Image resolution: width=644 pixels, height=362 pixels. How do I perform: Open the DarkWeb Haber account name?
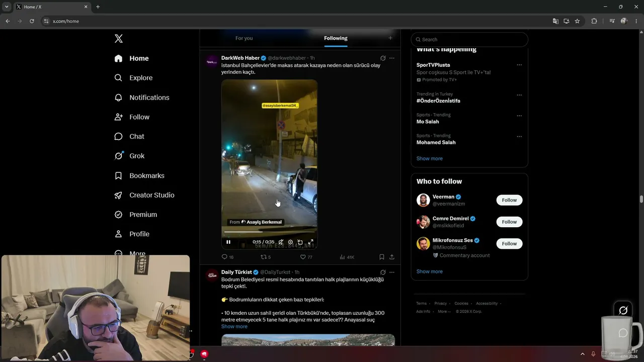coord(240,58)
